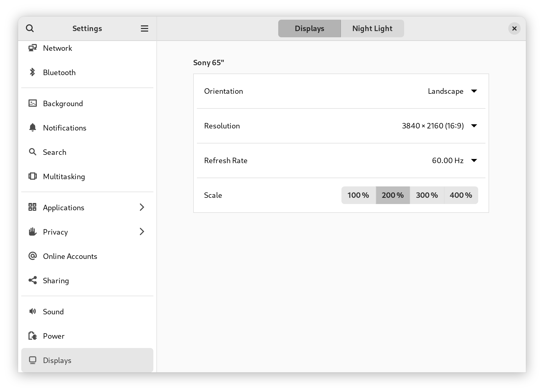Viewport: 544px width, 392px height.
Task: Go to Background settings label
Action: click(x=63, y=104)
